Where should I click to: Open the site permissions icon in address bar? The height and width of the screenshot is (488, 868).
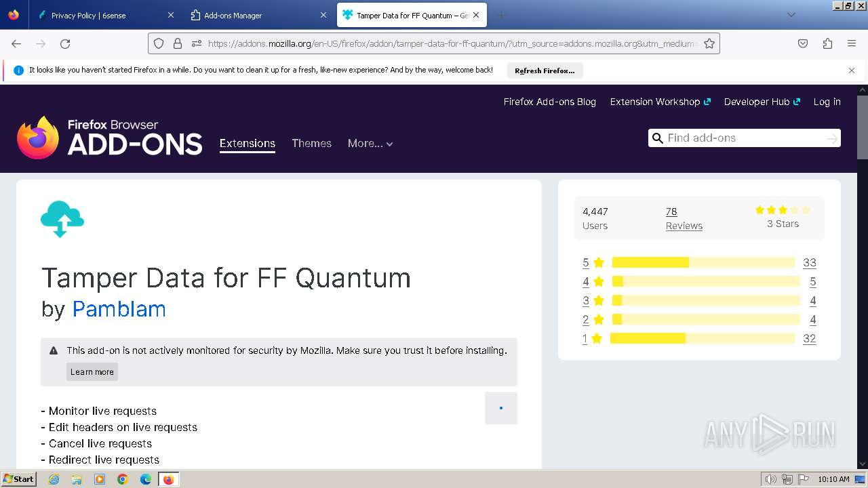[197, 43]
